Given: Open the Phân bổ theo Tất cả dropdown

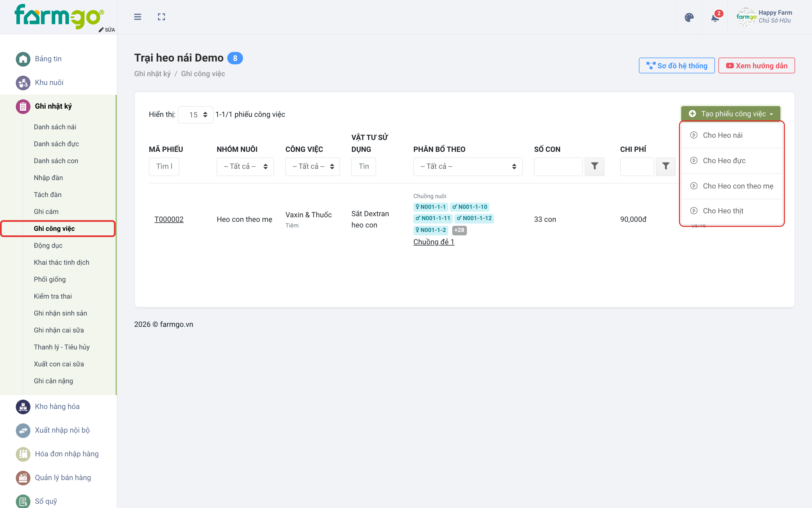Looking at the screenshot, I should tap(468, 167).
